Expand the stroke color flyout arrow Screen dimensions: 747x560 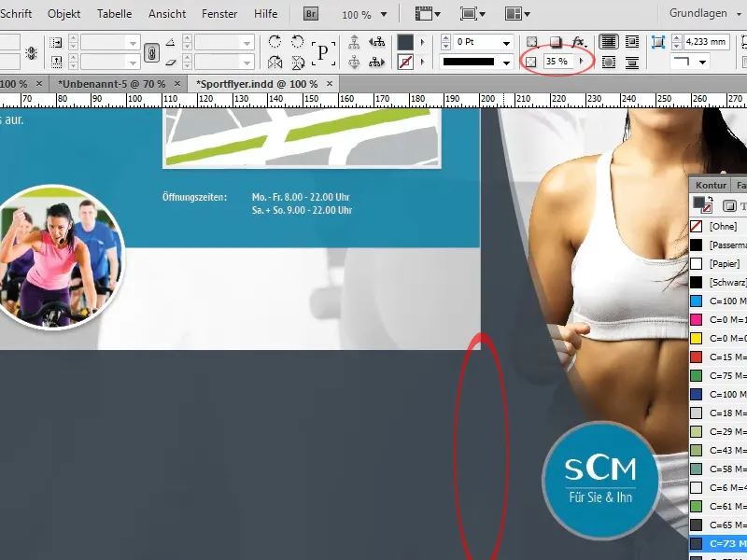coord(422,62)
